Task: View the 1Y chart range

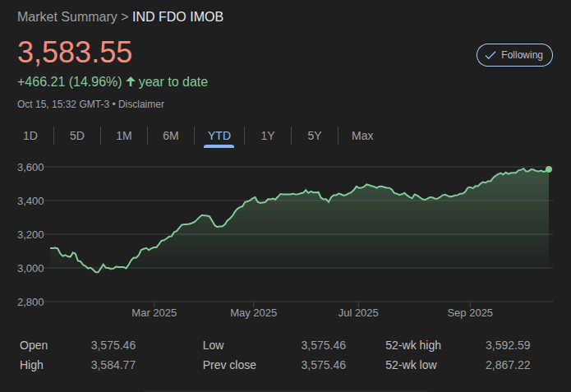Action: 268,136
